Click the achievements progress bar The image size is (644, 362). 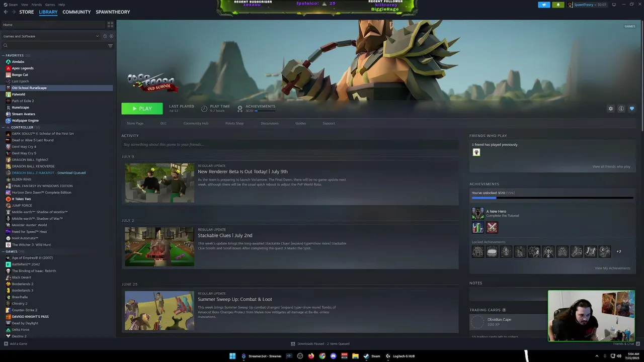click(x=552, y=198)
